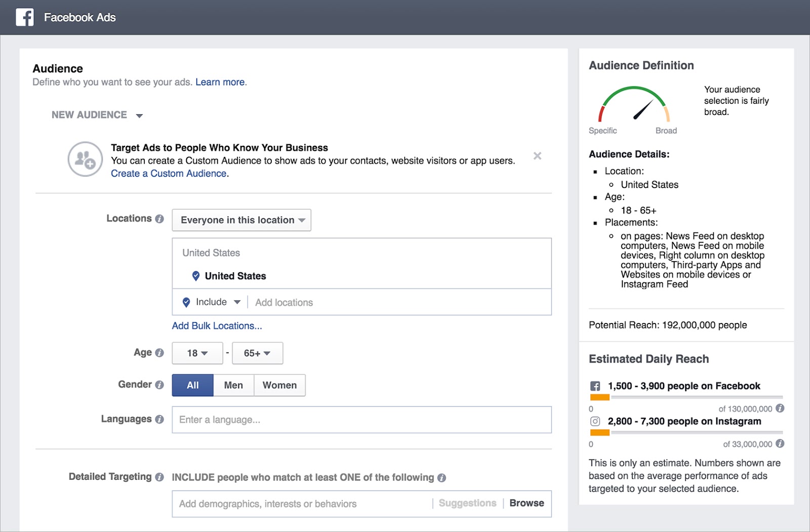Click info icon after 'ONE of the following'

tap(441, 477)
